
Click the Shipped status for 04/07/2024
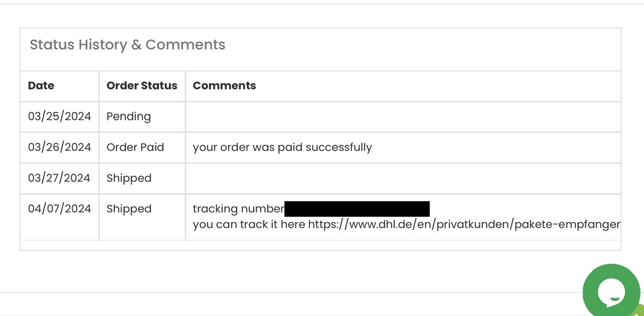point(129,209)
